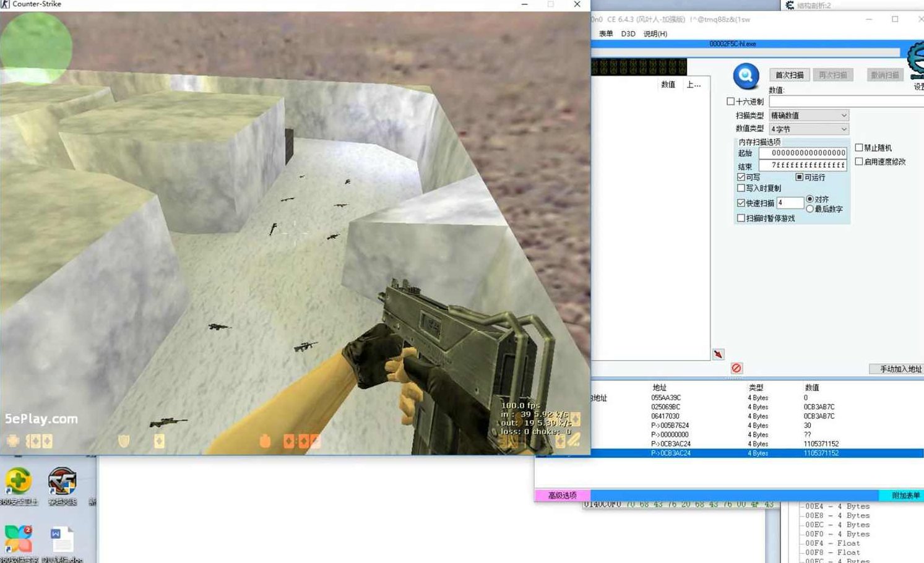The width and height of the screenshot is (924, 563).
Task: Toggle the 写入时复制 checkbox
Action: pyautogui.click(x=741, y=188)
